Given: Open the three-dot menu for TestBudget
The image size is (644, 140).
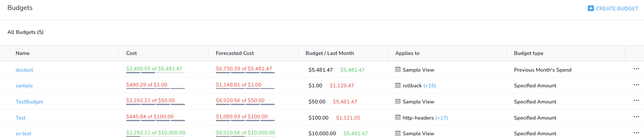Looking at the screenshot, I should click(636, 101).
